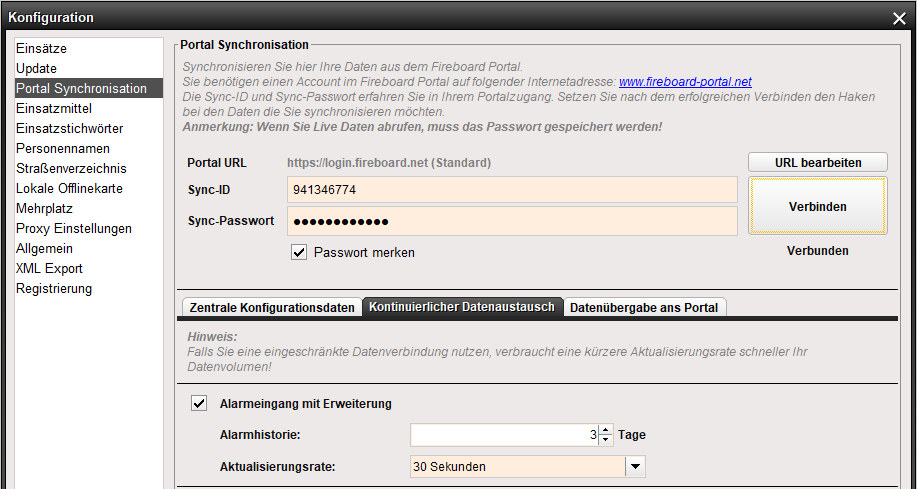Close the Konfiguration dialog window
Viewport: 917px width, 489px height.
(x=898, y=17)
